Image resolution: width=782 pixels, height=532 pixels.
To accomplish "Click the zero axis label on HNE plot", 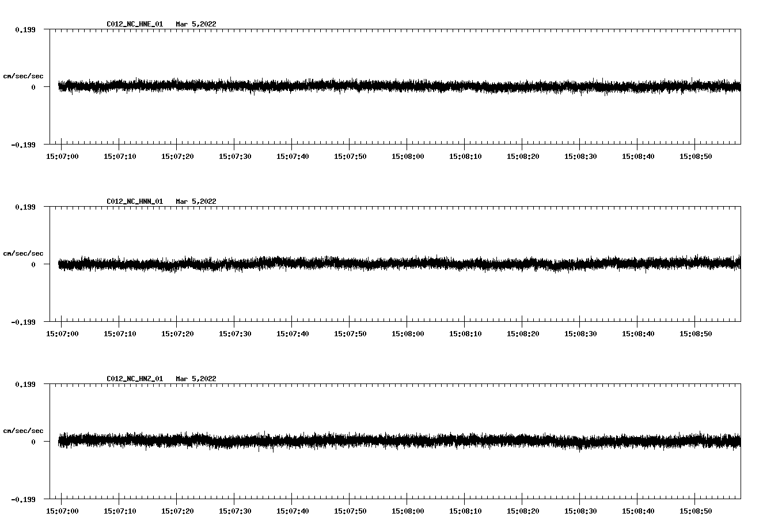I will (33, 87).
